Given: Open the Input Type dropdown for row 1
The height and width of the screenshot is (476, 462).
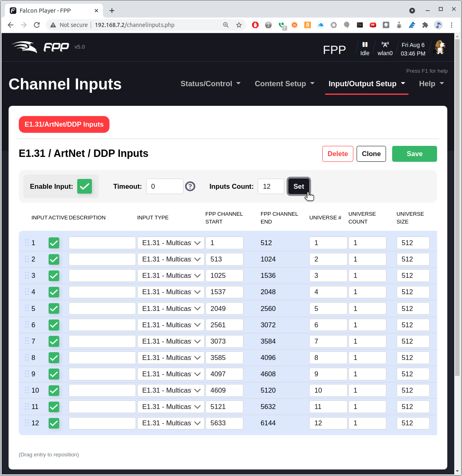Looking at the screenshot, I should pos(171,243).
